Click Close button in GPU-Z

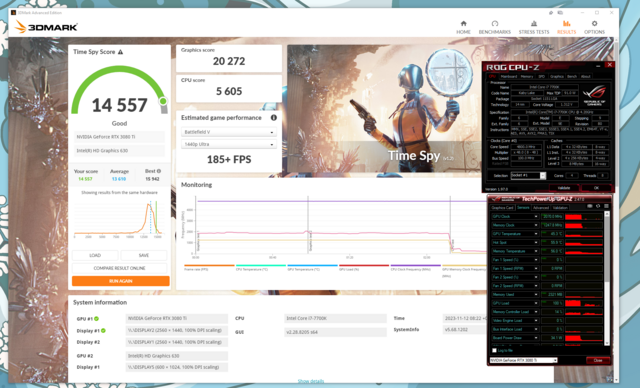[598, 361]
